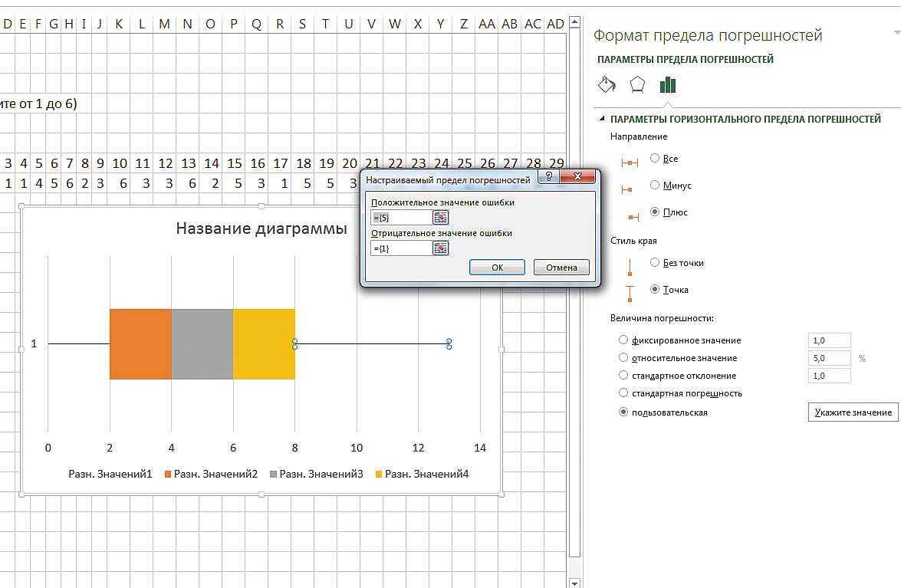Open the Effects pentagon tab
901x588 pixels.
pyautogui.click(x=637, y=84)
